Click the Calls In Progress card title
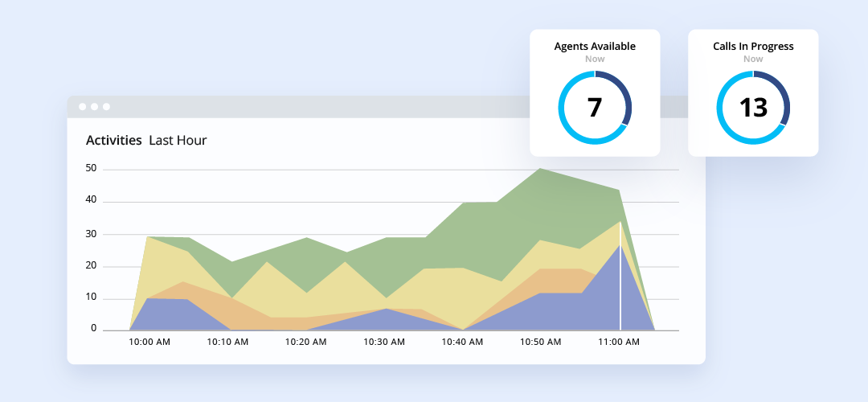Viewport: 868px width, 402px height. [x=753, y=47]
